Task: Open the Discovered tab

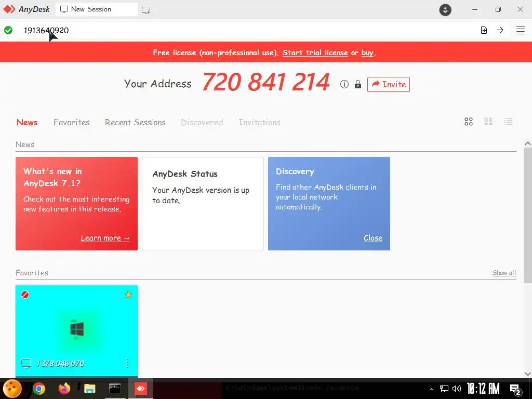Action: [x=202, y=122]
